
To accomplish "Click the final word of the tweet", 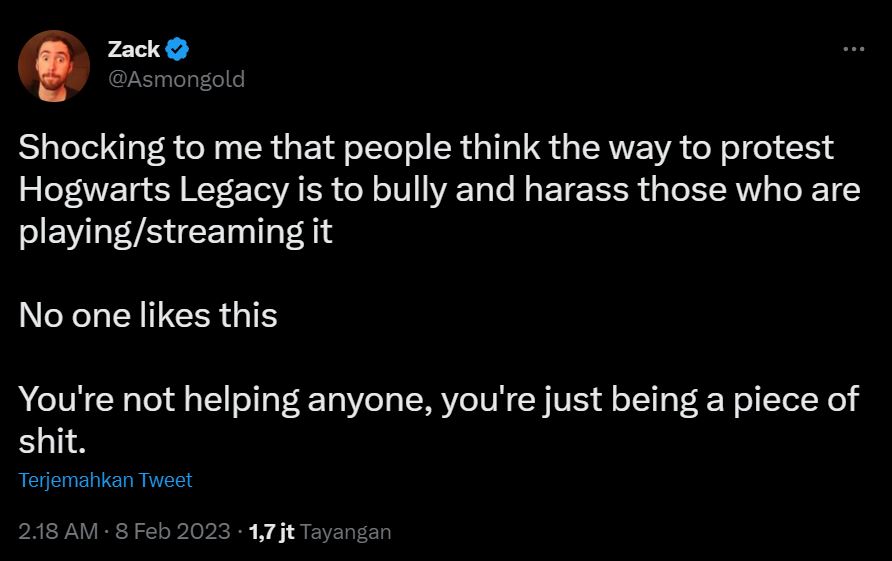I will coord(52,442).
